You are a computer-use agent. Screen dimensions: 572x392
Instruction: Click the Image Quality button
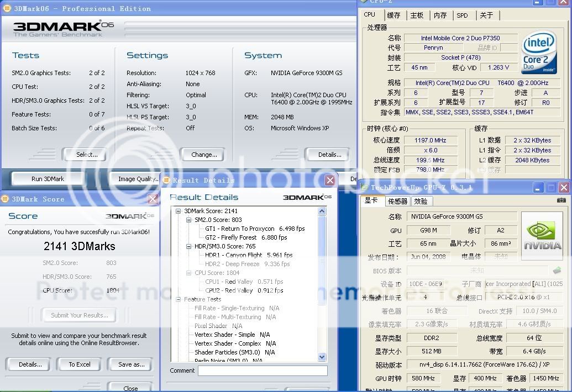(136, 179)
